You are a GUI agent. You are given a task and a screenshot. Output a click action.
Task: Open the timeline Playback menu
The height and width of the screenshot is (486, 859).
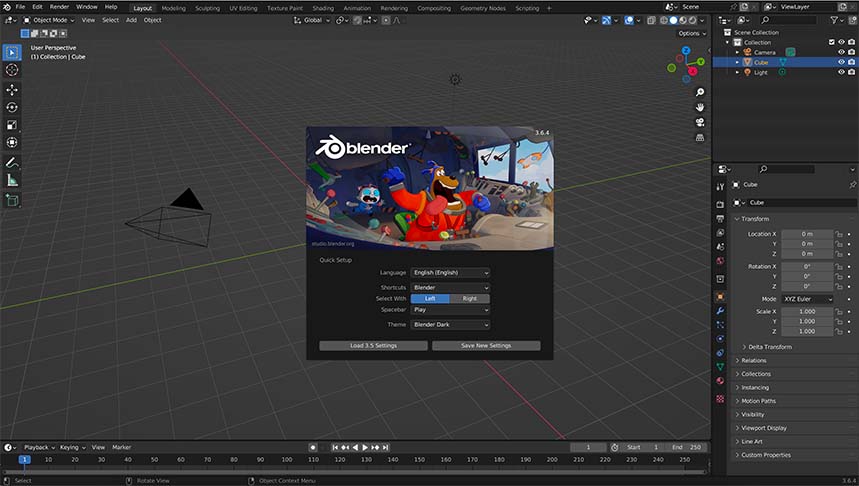pyautogui.click(x=39, y=448)
